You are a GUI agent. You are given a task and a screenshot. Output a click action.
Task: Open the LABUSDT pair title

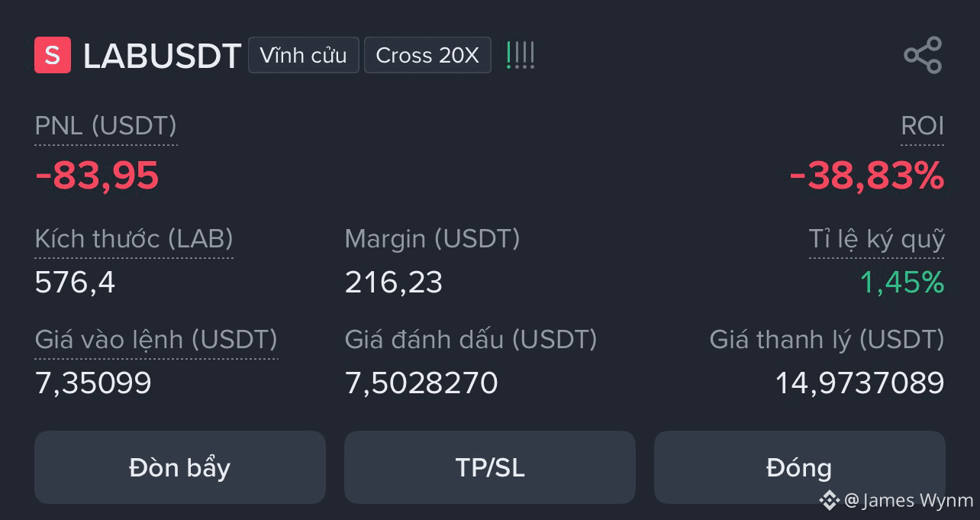pos(162,56)
